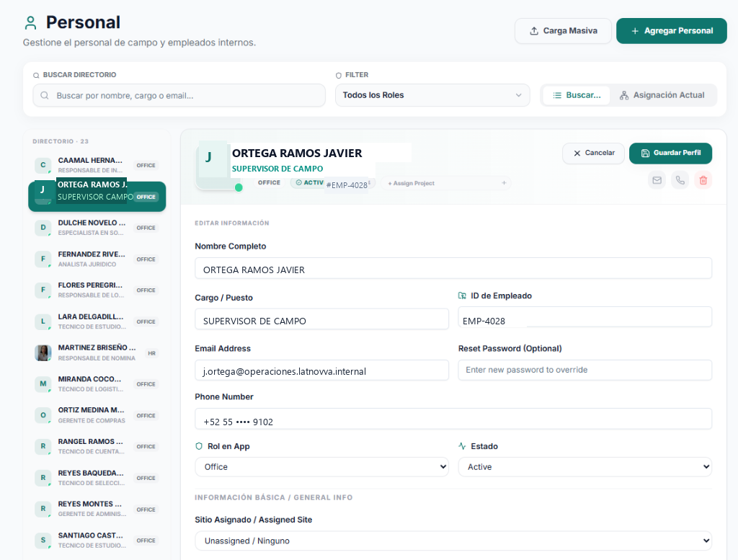The image size is (738, 560).
Task: Click the #EMP-4028 badge in header
Action: click(x=347, y=185)
